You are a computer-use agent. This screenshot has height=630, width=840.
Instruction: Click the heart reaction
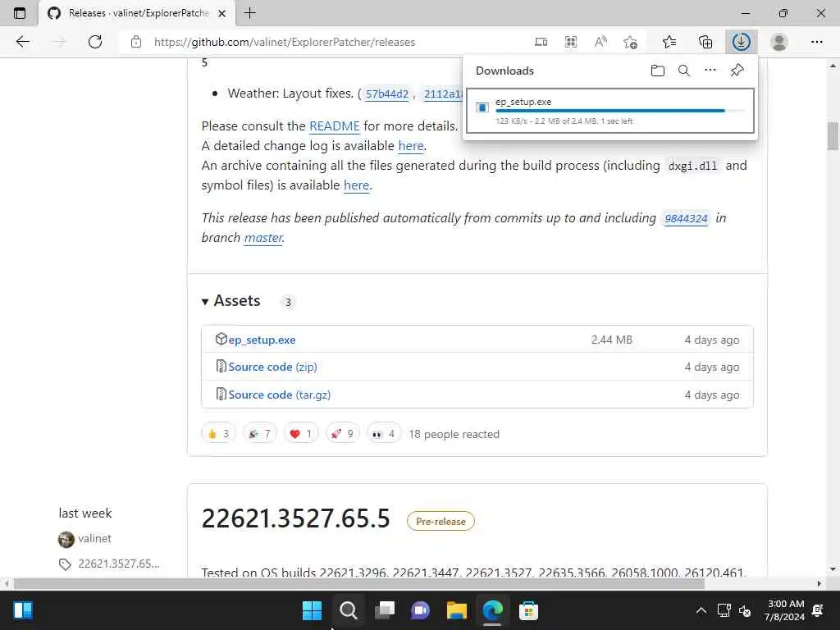click(x=301, y=434)
